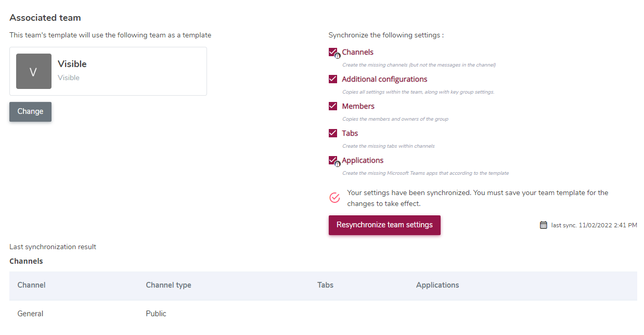
Task: Click the calendar icon beside last sync
Action: pyautogui.click(x=543, y=225)
